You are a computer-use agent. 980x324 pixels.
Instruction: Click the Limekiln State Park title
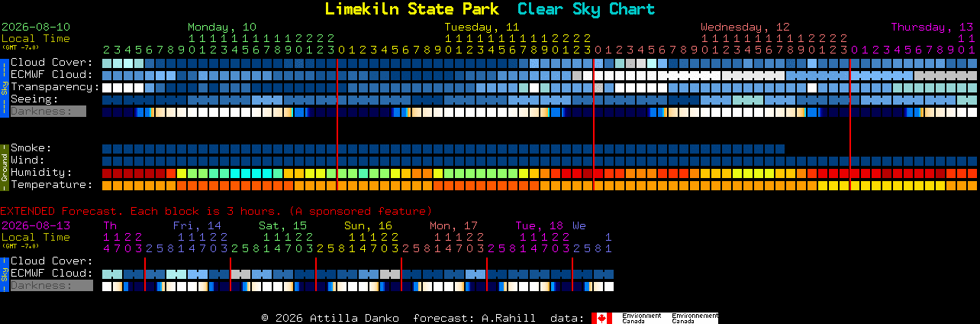tap(411, 9)
